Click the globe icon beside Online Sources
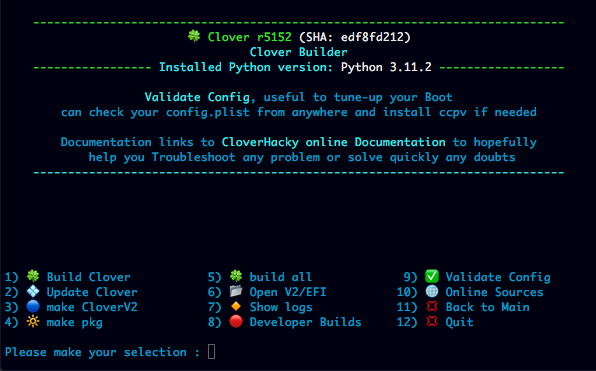 click(x=432, y=292)
